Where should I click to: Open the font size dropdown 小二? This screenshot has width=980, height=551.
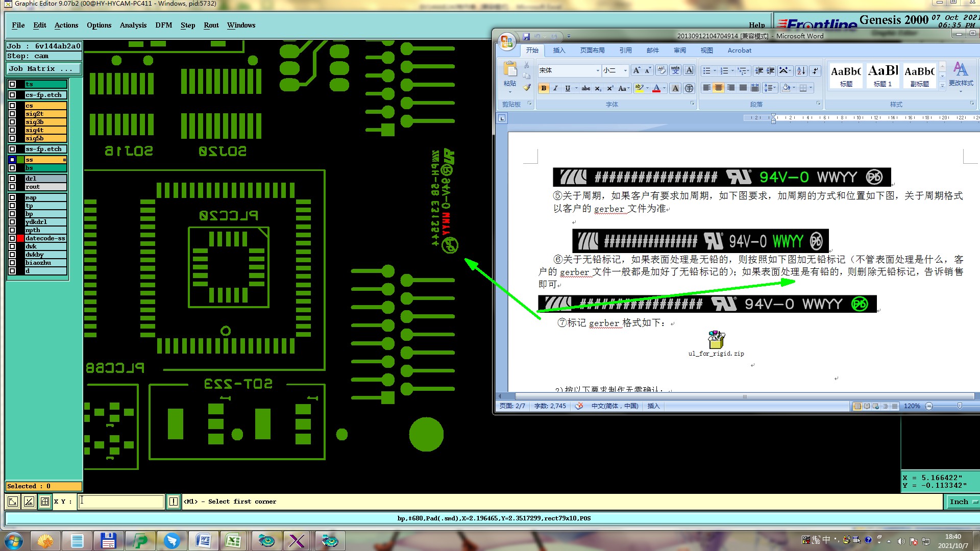(x=625, y=70)
